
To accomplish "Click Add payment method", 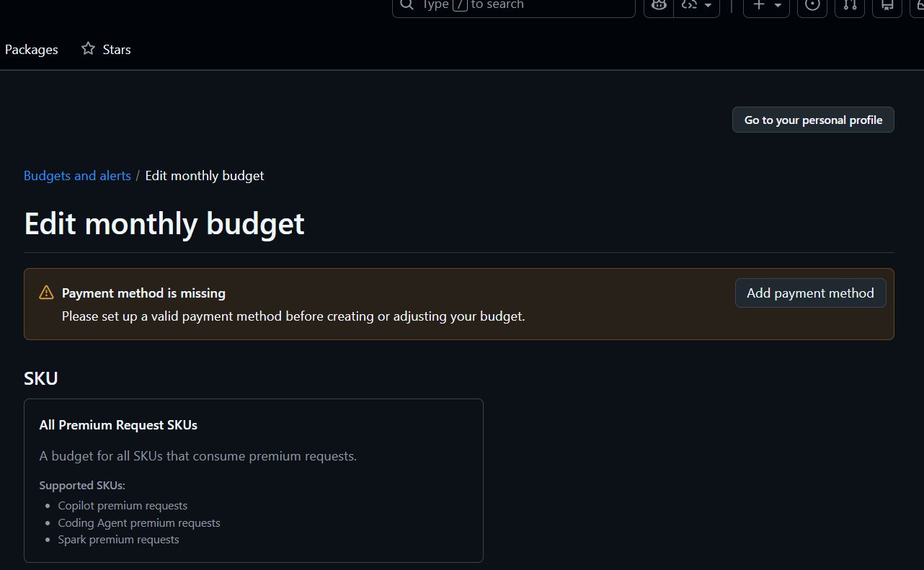I will (x=810, y=293).
